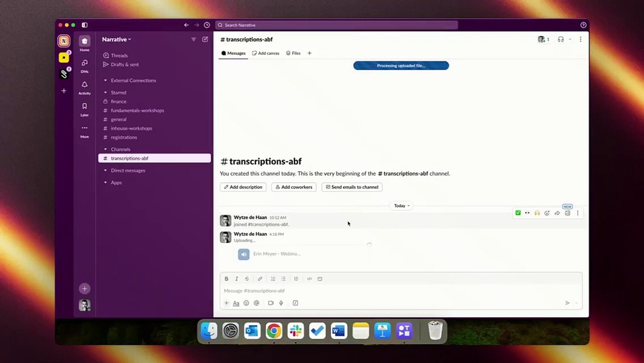Compose a new message with pencil icon
The image size is (644, 363).
click(205, 39)
